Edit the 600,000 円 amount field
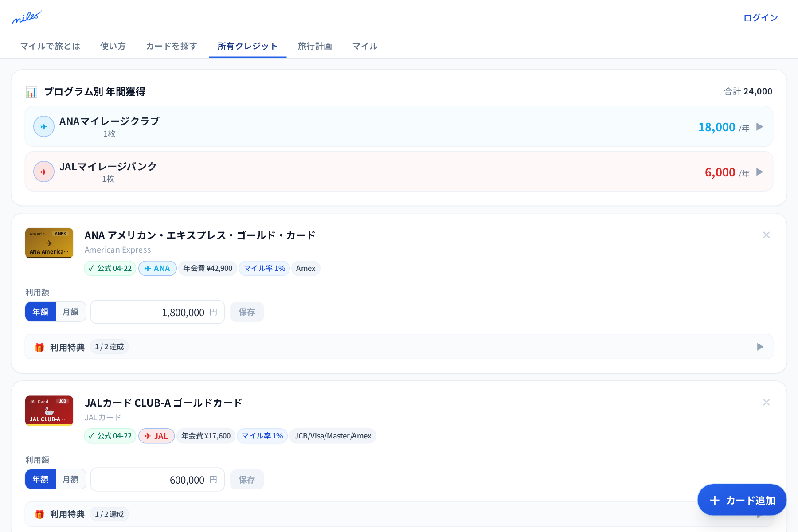Image resolution: width=798 pixels, height=532 pixels. click(x=157, y=480)
